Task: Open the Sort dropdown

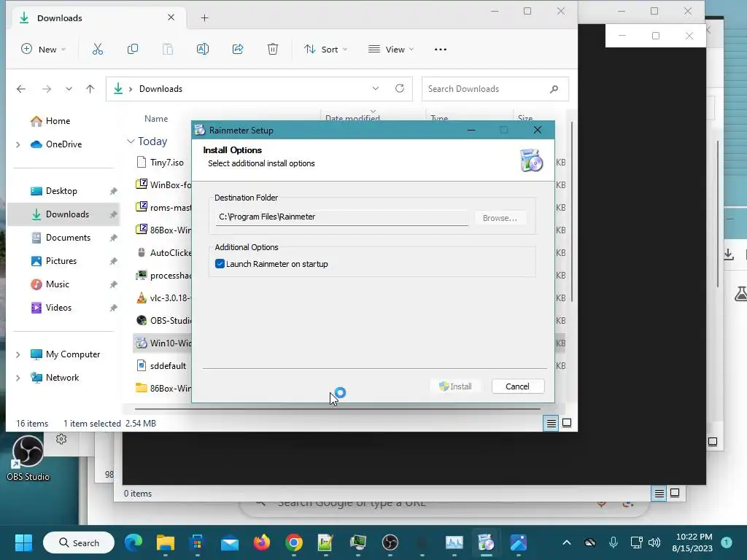Action: point(326,49)
